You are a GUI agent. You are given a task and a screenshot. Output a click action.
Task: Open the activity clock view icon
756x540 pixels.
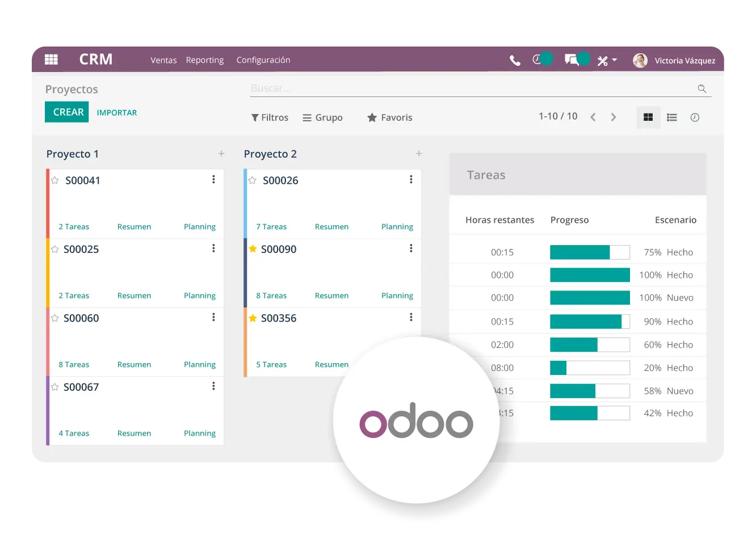tap(695, 117)
